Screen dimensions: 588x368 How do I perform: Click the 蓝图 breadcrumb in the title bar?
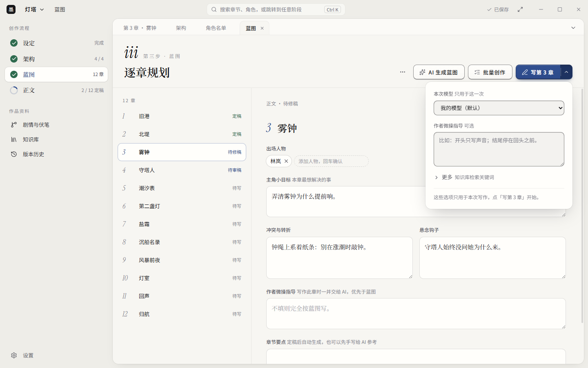click(60, 9)
